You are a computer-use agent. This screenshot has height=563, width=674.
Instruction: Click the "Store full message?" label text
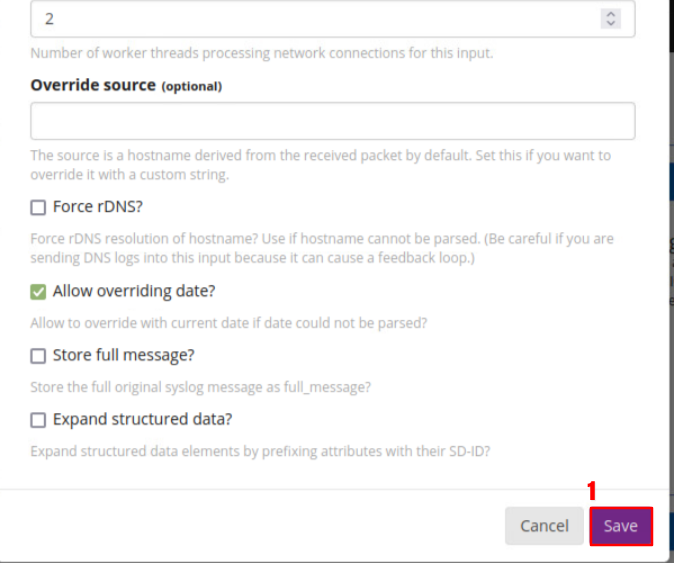tap(123, 356)
